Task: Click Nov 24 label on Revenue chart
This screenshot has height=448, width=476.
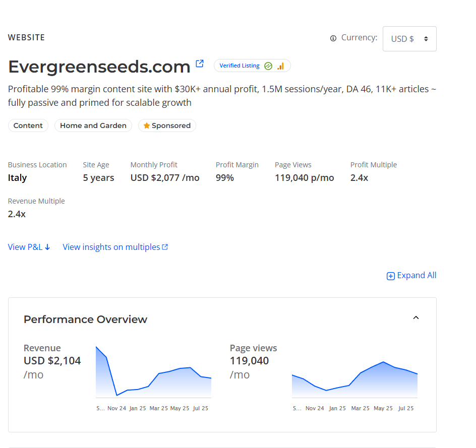Action: click(x=116, y=408)
